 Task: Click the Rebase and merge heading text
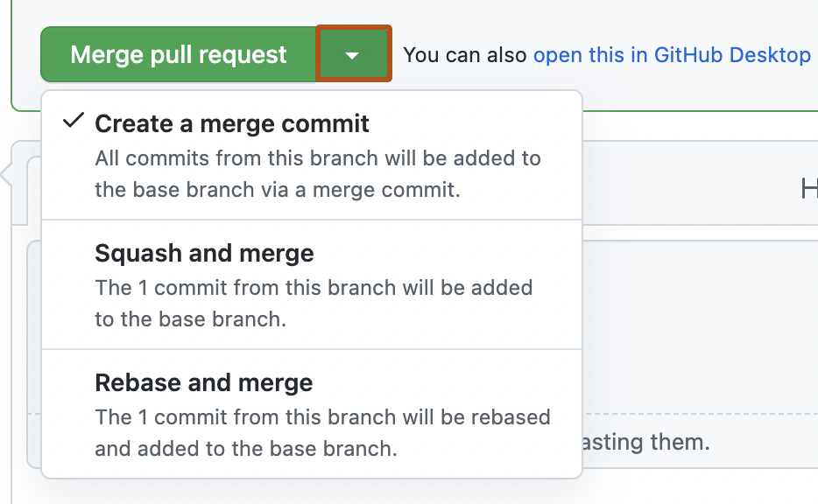coord(204,382)
